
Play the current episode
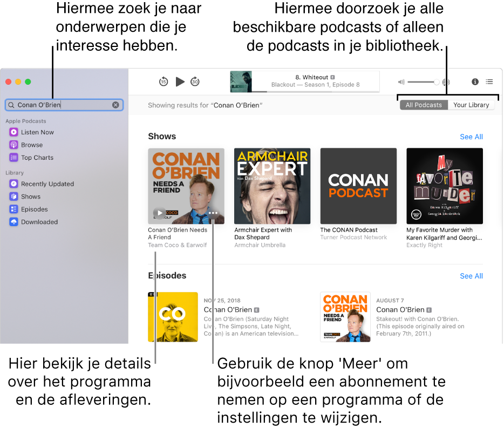click(180, 81)
